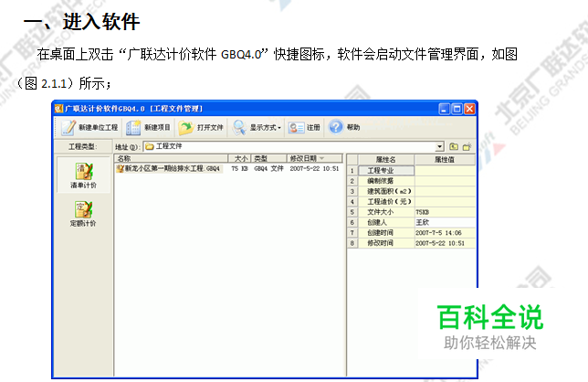Click the GBQ4 文件 type cell
588x382 pixels.
coord(268,169)
